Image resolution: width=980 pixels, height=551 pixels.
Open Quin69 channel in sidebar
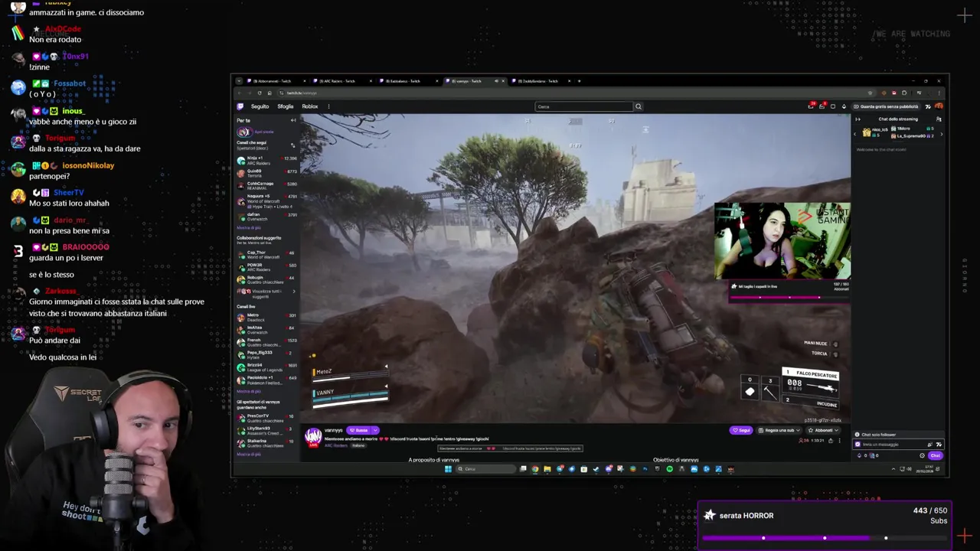[x=266, y=173]
